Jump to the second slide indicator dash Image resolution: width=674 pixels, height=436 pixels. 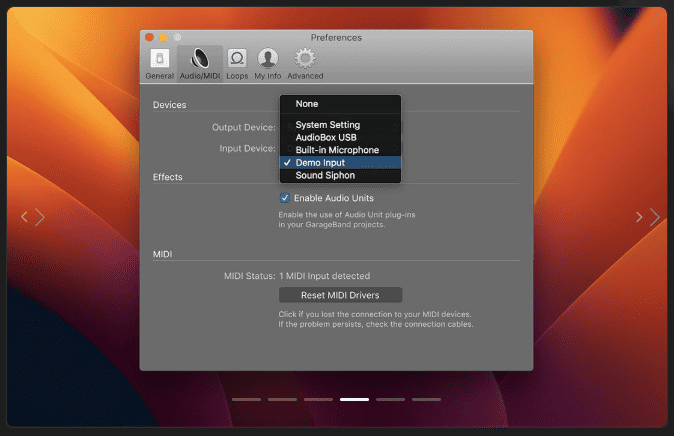point(282,399)
